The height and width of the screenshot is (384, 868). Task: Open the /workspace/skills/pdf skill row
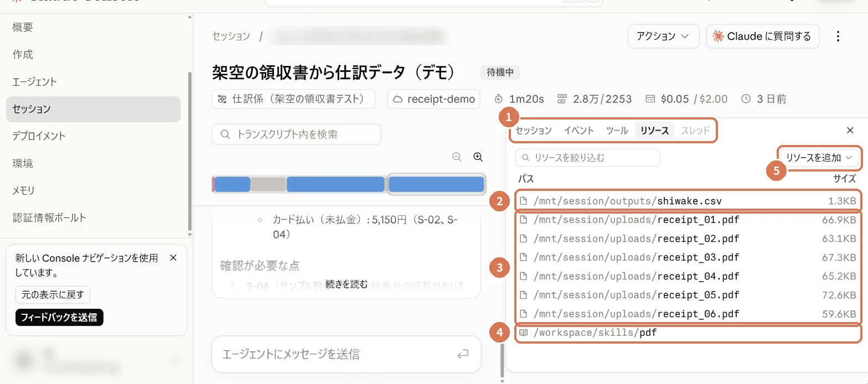click(688, 334)
